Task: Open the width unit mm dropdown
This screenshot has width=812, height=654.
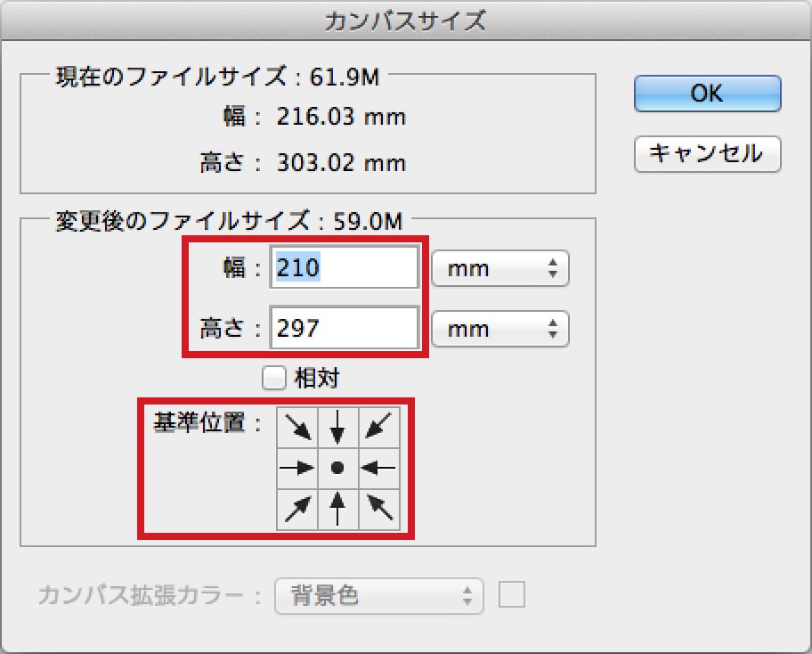Action: pos(499,268)
